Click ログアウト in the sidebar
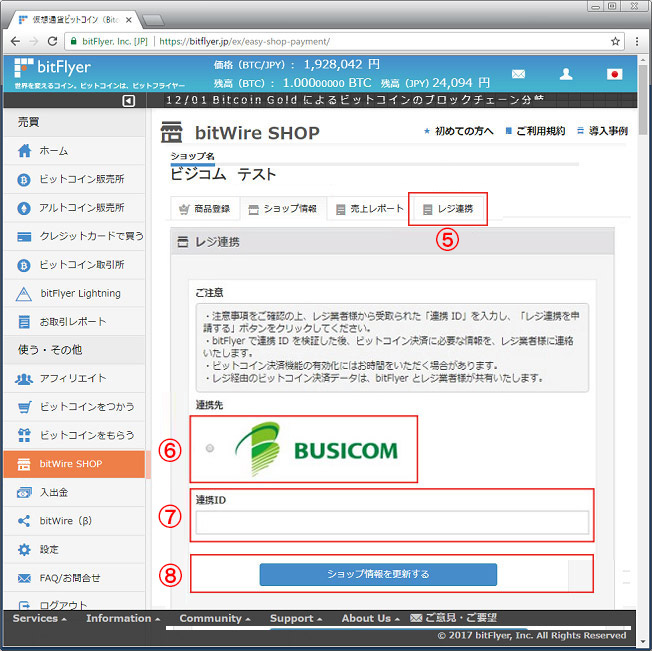 pos(74,602)
